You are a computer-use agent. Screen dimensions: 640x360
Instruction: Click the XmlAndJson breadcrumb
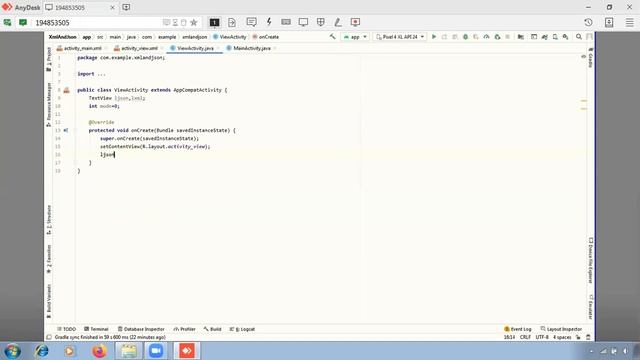tap(62, 37)
